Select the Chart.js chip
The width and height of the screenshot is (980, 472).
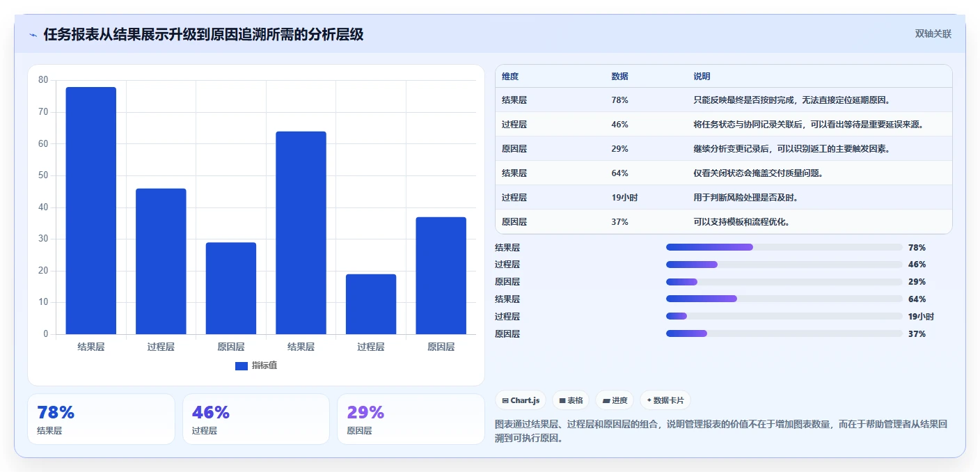(521, 400)
